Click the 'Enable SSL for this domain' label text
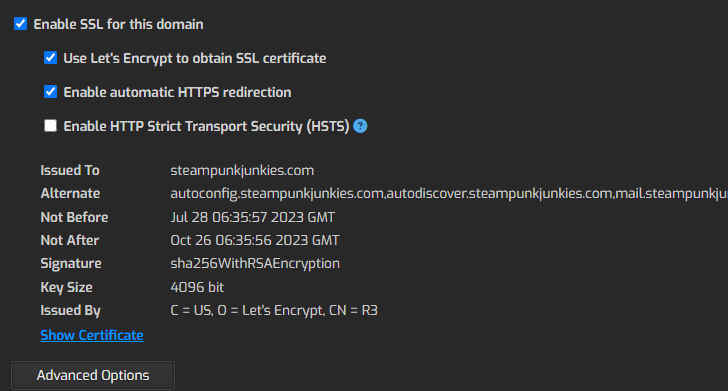Viewport: 728px width, 391px height. tap(118, 24)
